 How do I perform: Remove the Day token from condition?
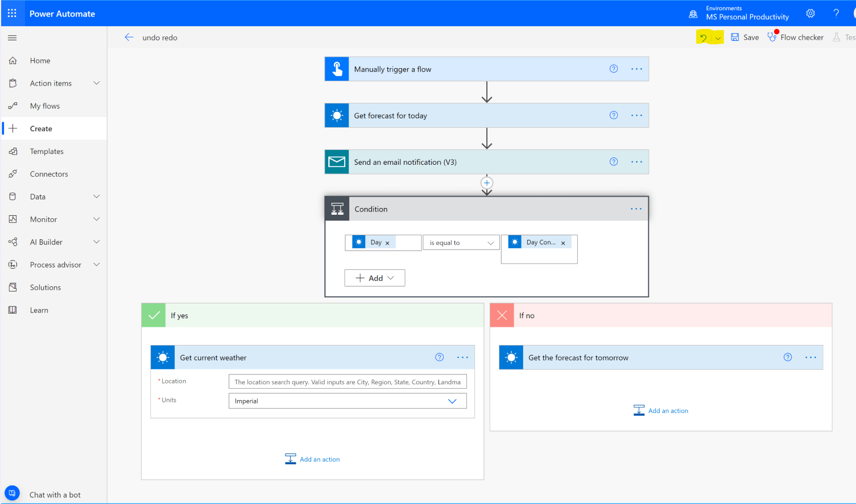coord(387,243)
